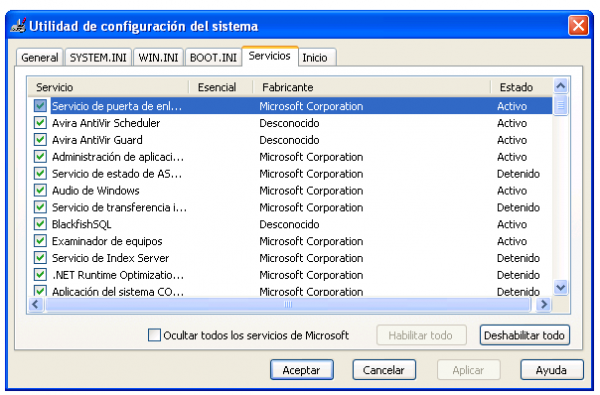Toggle Servicio de transferencia i... checkbox
The height and width of the screenshot is (395, 600).
(x=40, y=207)
